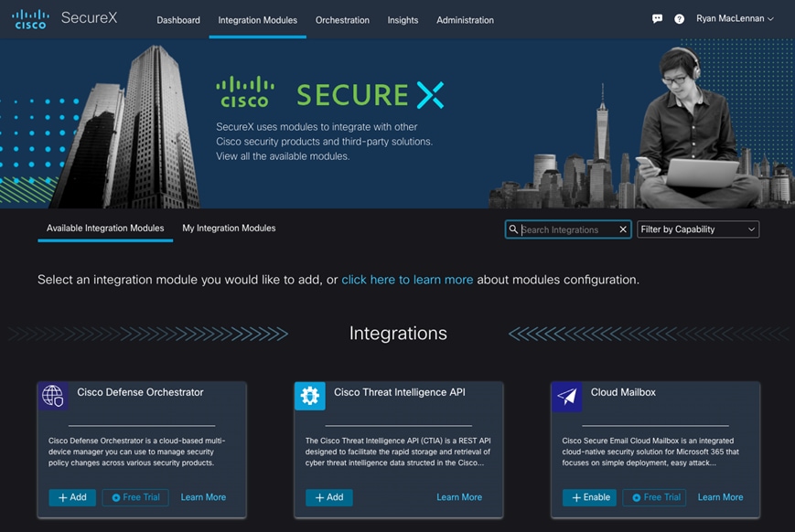The image size is (795, 532).
Task: Go to the Dashboard tab
Action: (178, 20)
